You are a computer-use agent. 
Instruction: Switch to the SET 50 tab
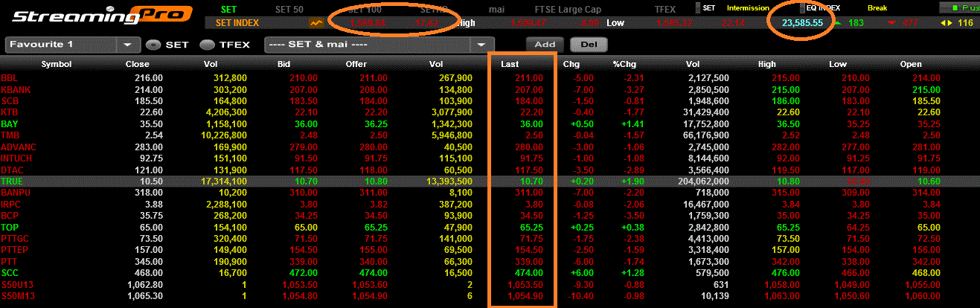pyautogui.click(x=289, y=9)
